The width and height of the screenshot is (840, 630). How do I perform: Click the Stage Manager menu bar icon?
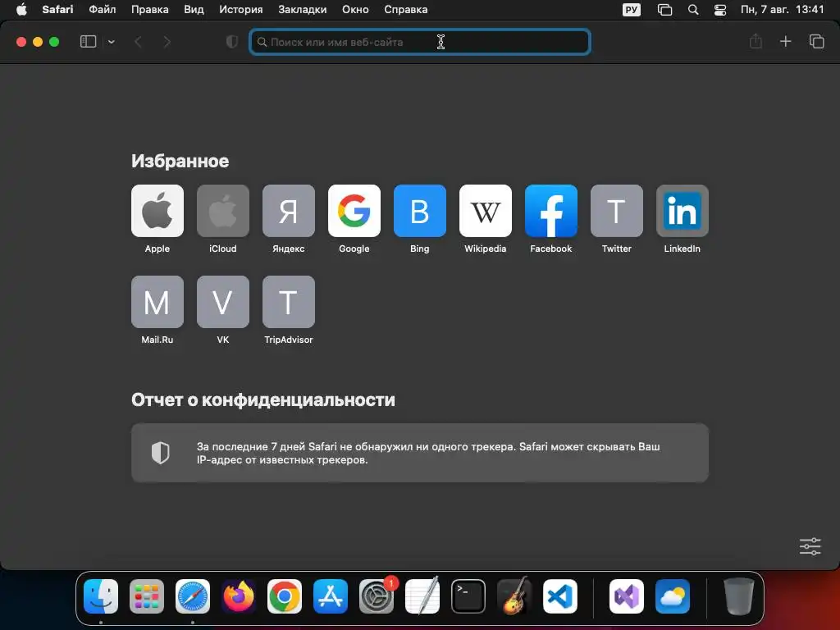point(664,10)
